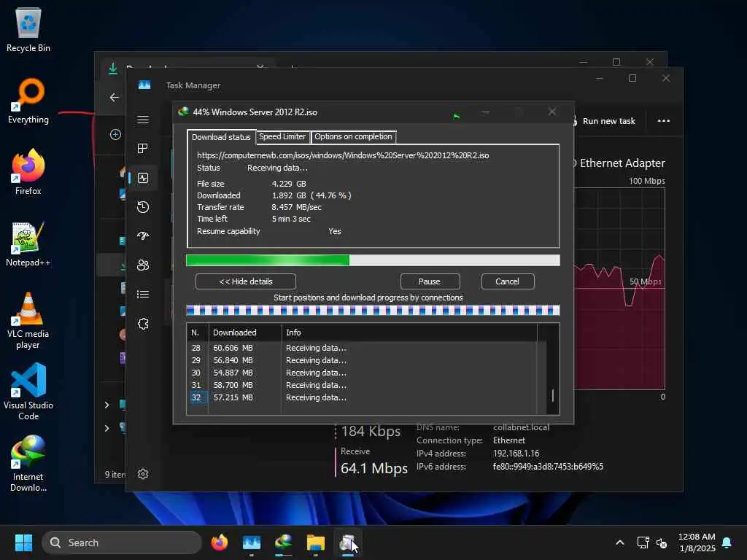
Task: Click the IPv4 address 192.168.1.16
Action: coord(516,454)
